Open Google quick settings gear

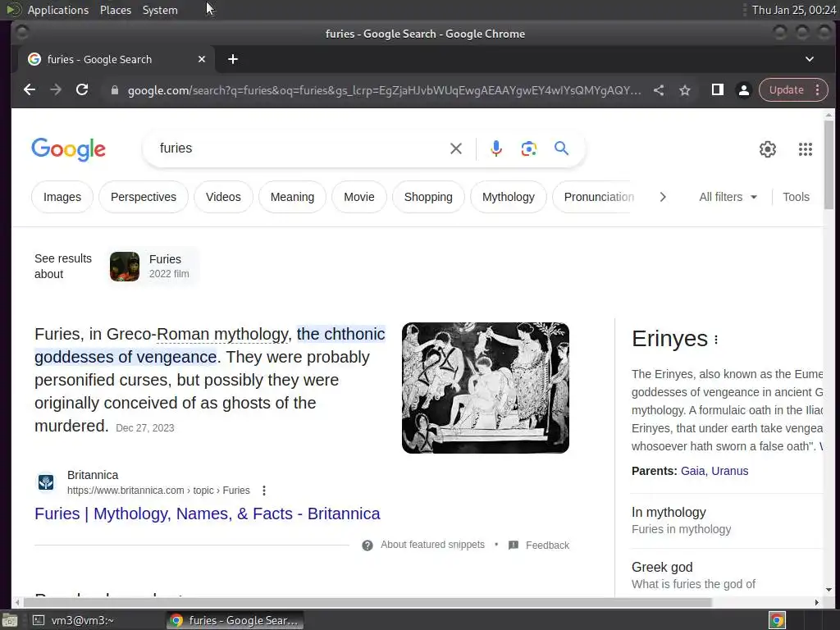coord(768,149)
